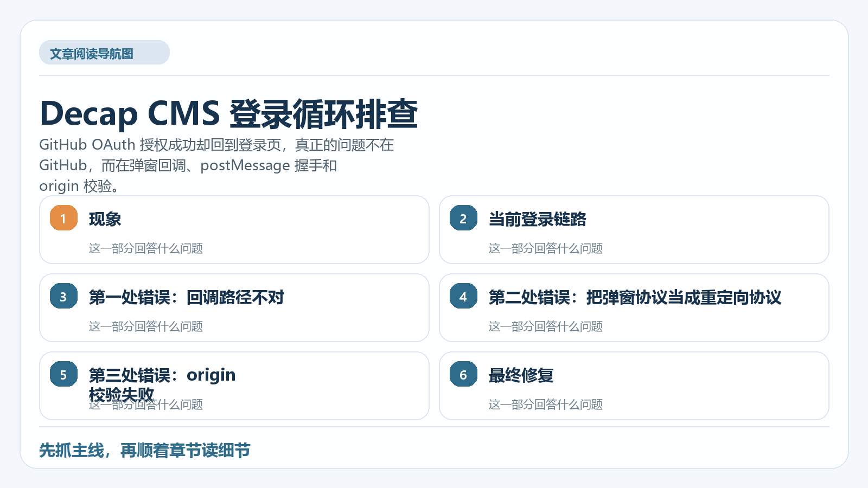Click the orange number 1 badge
The image size is (868, 488).
click(63, 218)
